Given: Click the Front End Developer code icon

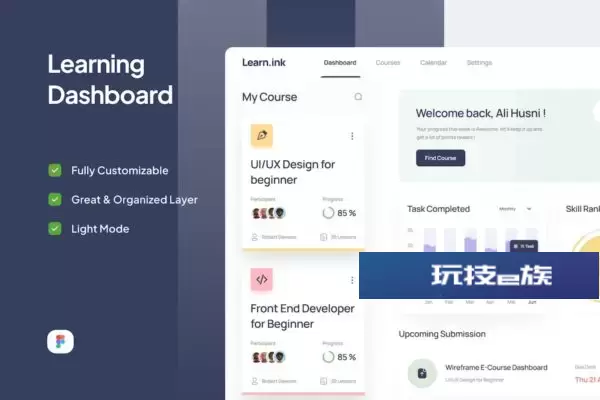Looking at the screenshot, I should click(262, 279).
